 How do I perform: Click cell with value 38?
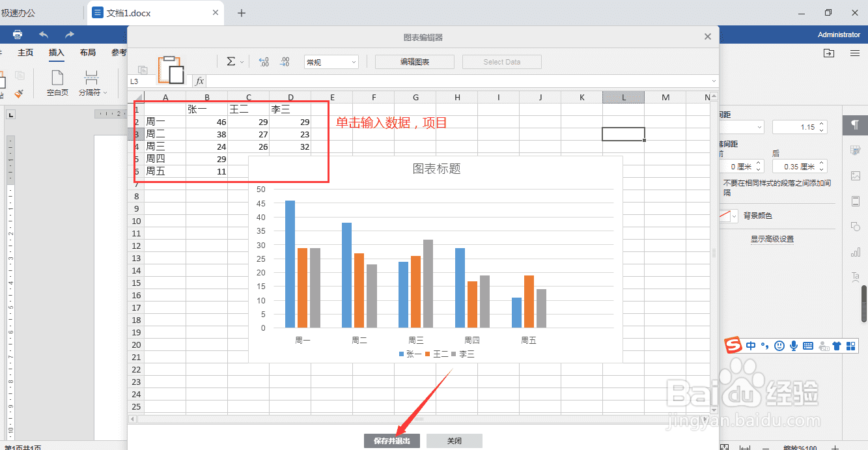click(207, 134)
